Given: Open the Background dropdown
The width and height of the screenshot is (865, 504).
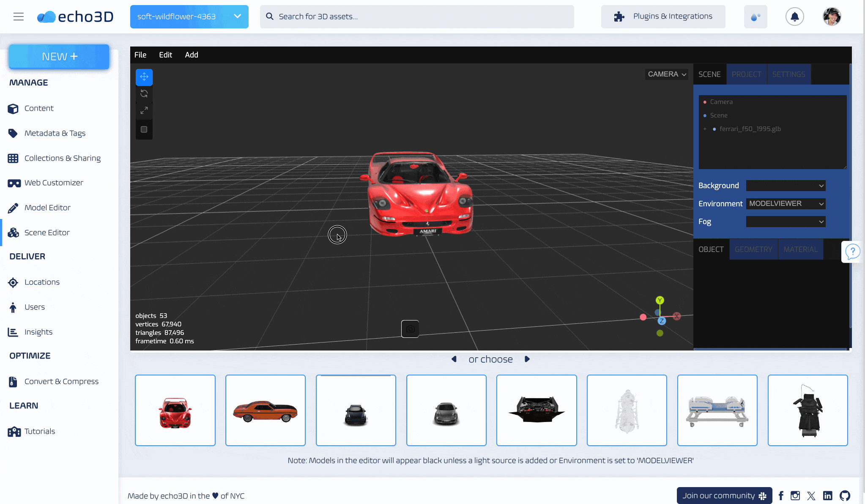Looking at the screenshot, I should (786, 185).
